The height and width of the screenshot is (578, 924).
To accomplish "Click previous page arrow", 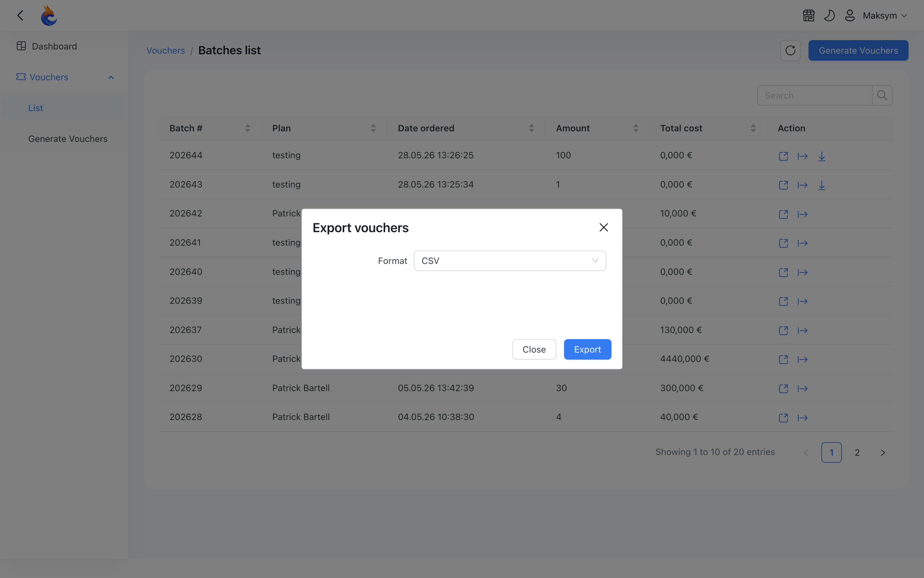I will tap(806, 453).
